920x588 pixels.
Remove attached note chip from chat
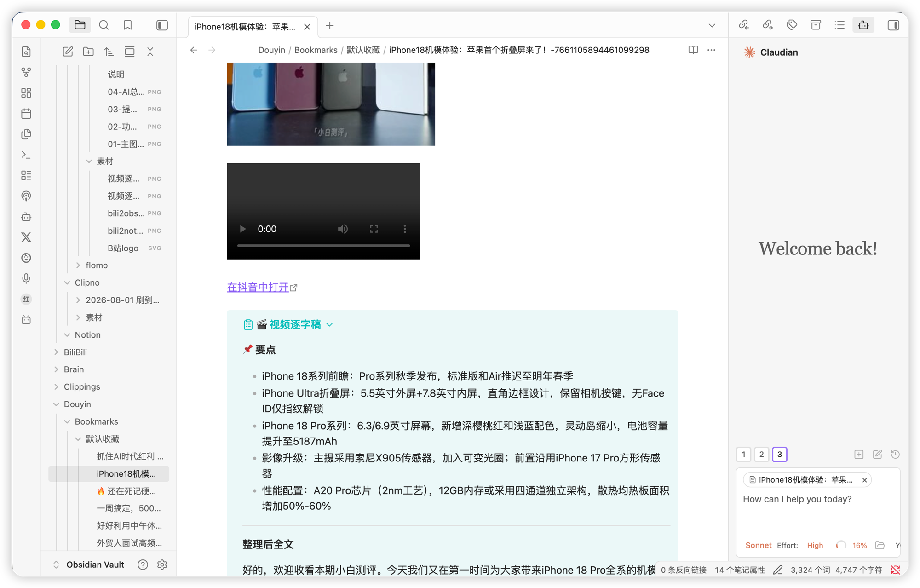[x=865, y=480]
